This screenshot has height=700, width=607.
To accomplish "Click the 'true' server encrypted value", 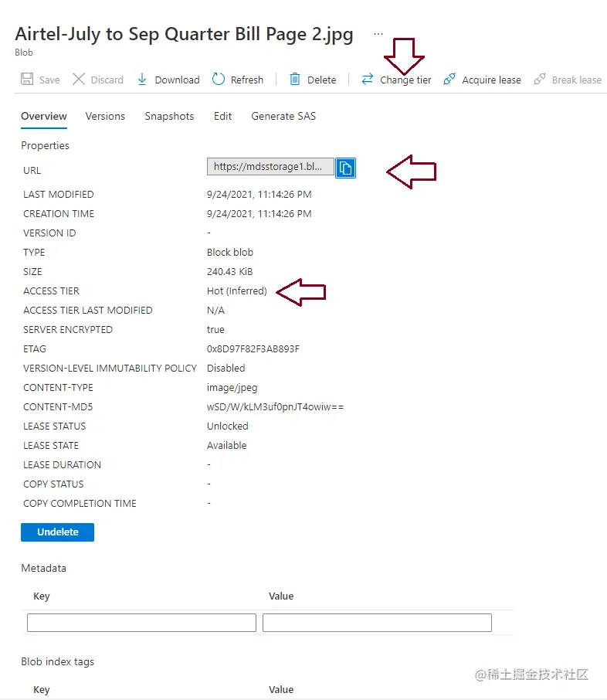I will pyautogui.click(x=215, y=330).
